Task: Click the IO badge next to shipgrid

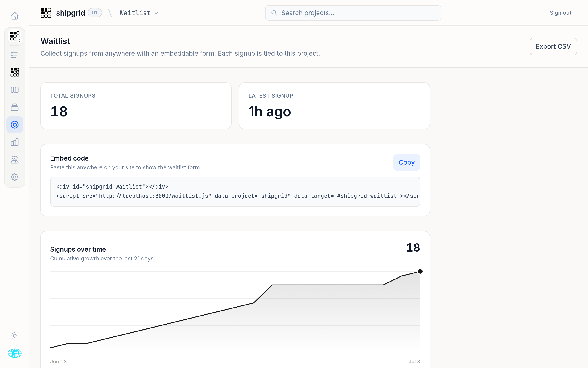Action: click(95, 13)
